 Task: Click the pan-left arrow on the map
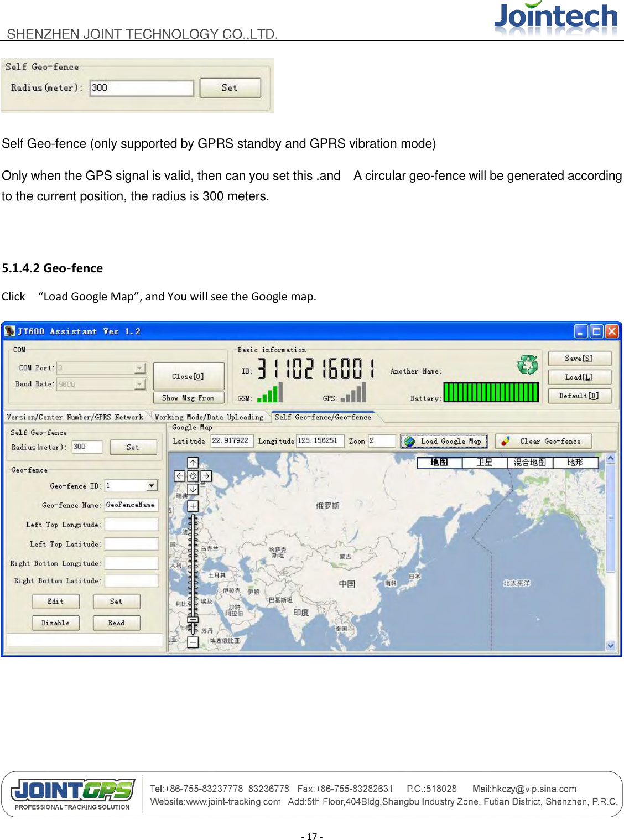pos(179,476)
